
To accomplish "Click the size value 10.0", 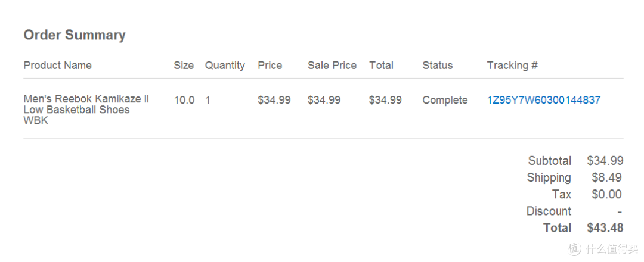I will [x=184, y=100].
